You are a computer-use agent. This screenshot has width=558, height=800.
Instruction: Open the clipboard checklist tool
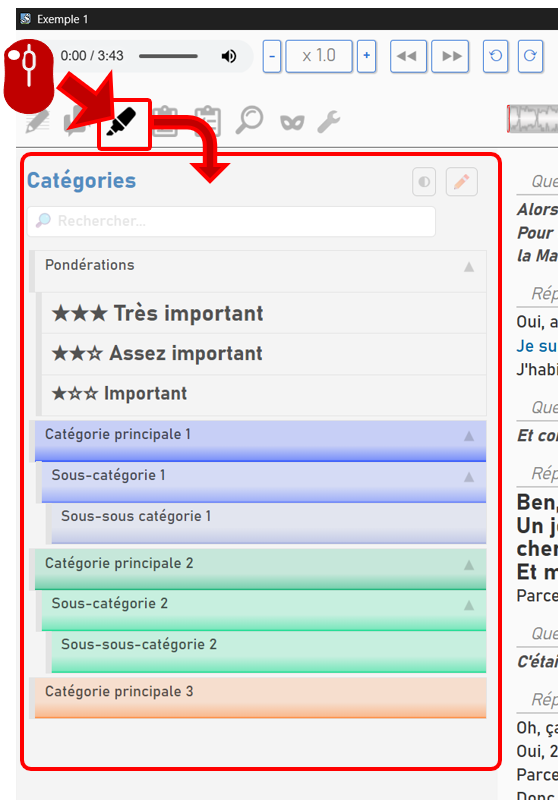(x=208, y=121)
